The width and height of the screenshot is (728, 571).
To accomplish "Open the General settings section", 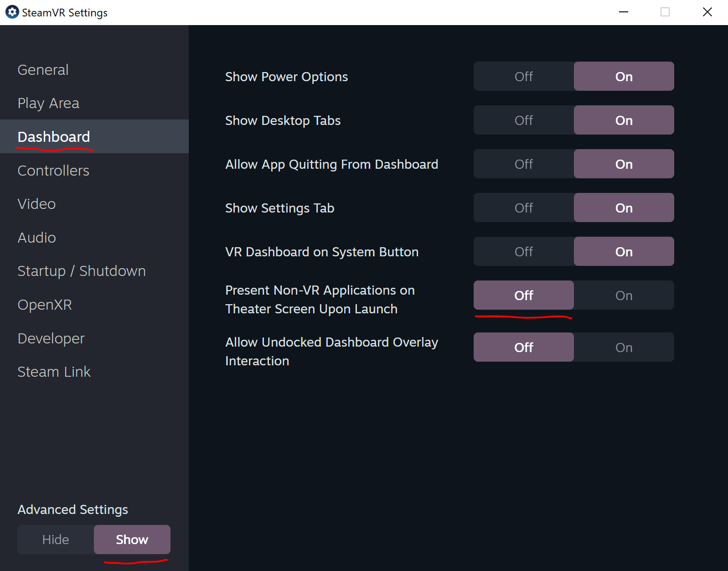I will [x=43, y=70].
